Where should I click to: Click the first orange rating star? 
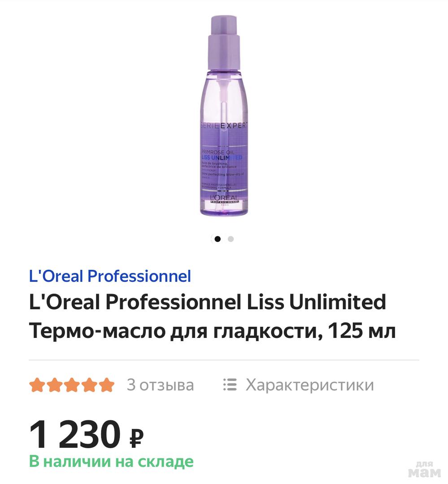coord(37,385)
